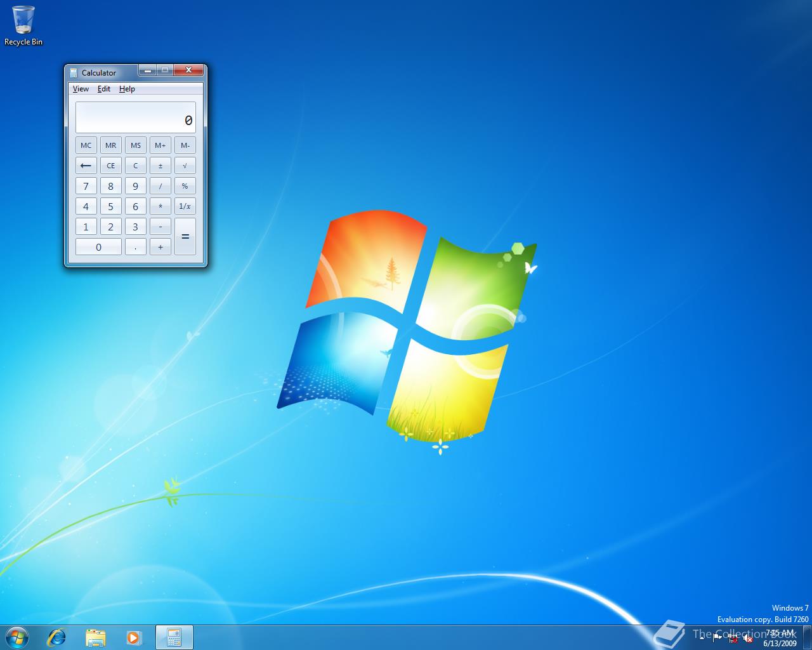Click the Show desktop button

[x=807, y=637]
